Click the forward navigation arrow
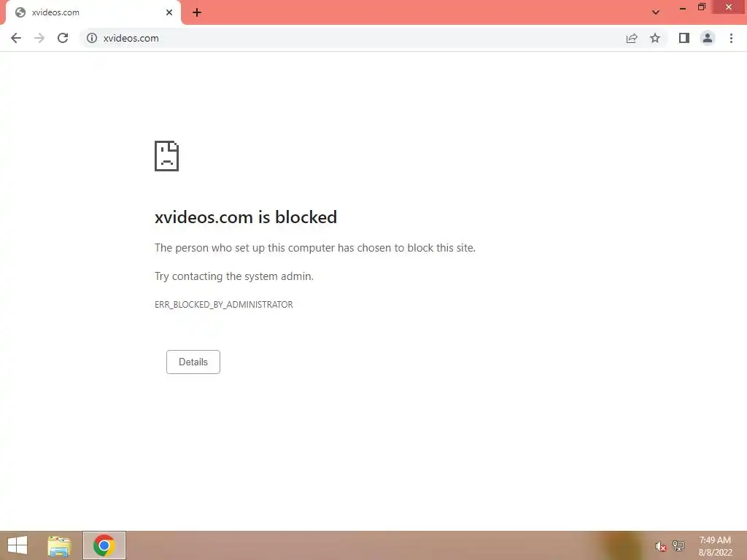The height and width of the screenshot is (560, 747). pyautogui.click(x=39, y=38)
